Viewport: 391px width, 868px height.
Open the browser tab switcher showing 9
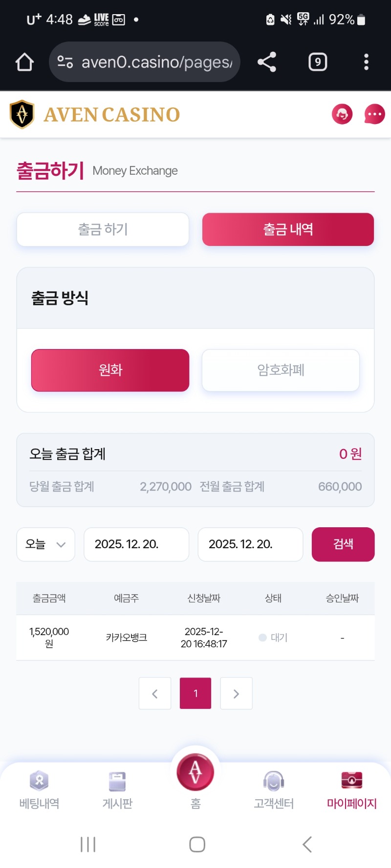[x=318, y=62]
